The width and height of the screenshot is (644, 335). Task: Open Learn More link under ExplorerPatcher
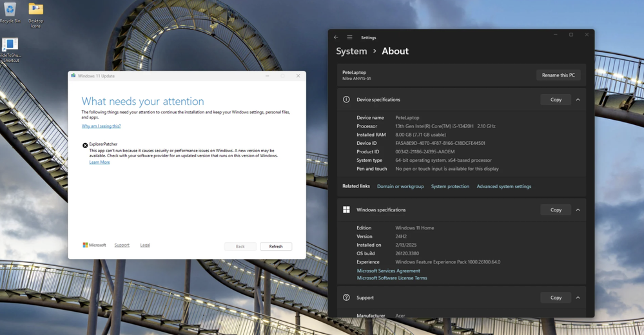click(x=99, y=162)
